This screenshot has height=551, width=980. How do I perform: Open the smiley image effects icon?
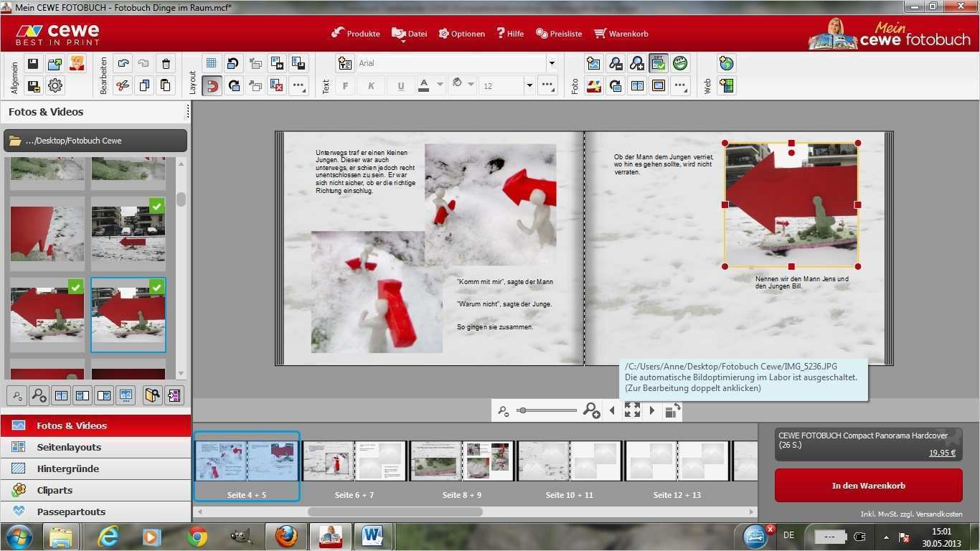tap(680, 63)
